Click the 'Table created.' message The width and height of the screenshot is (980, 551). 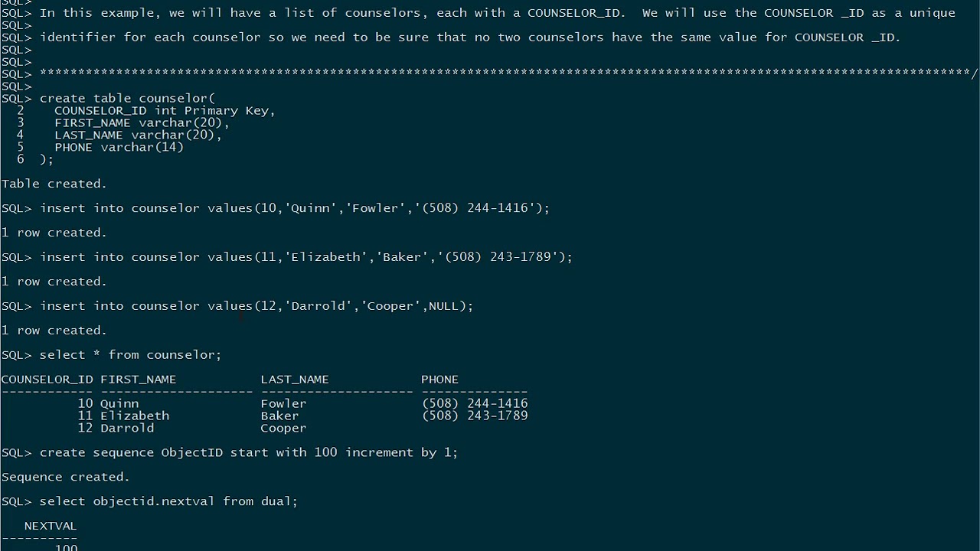(54, 184)
